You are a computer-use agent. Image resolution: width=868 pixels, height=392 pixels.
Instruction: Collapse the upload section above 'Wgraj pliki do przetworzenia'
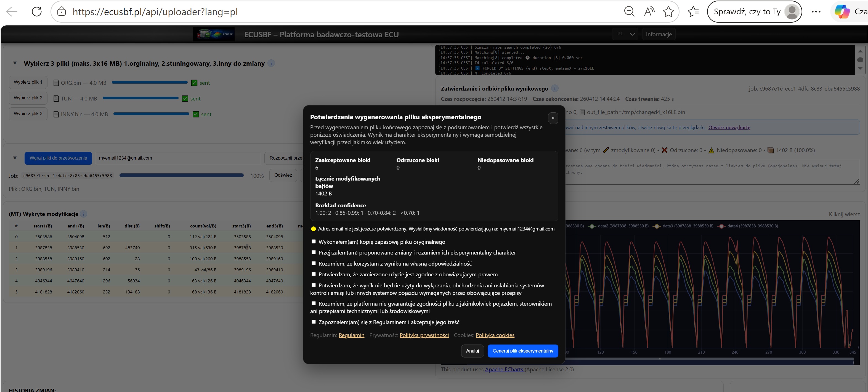(x=14, y=158)
